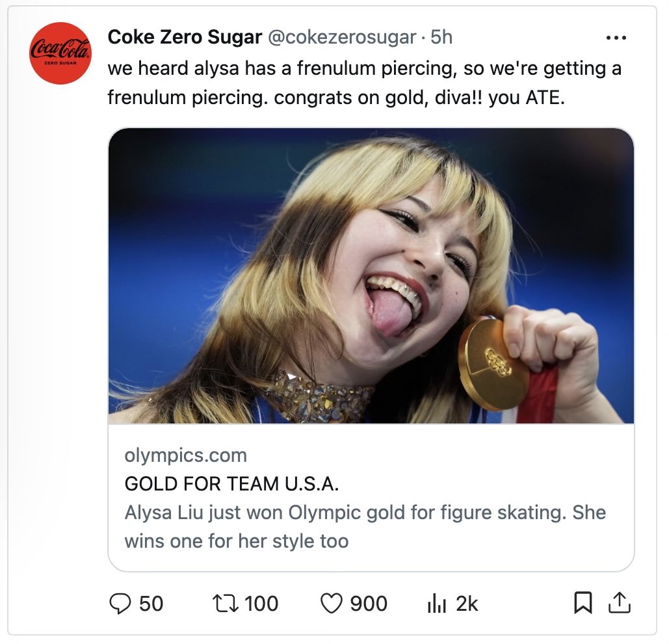Repost this tweet using the retweet icon
Image resolution: width=669 pixels, height=644 pixels.
pyautogui.click(x=225, y=604)
